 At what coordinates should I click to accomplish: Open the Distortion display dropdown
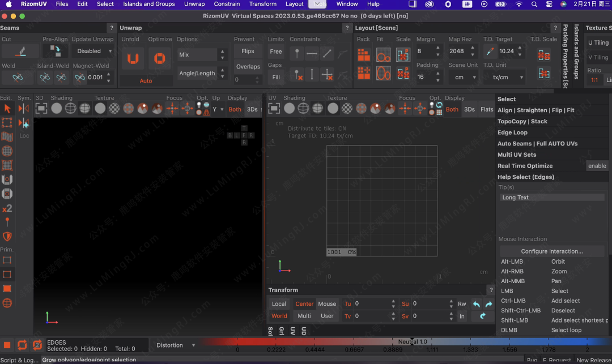pyautogui.click(x=175, y=345)
